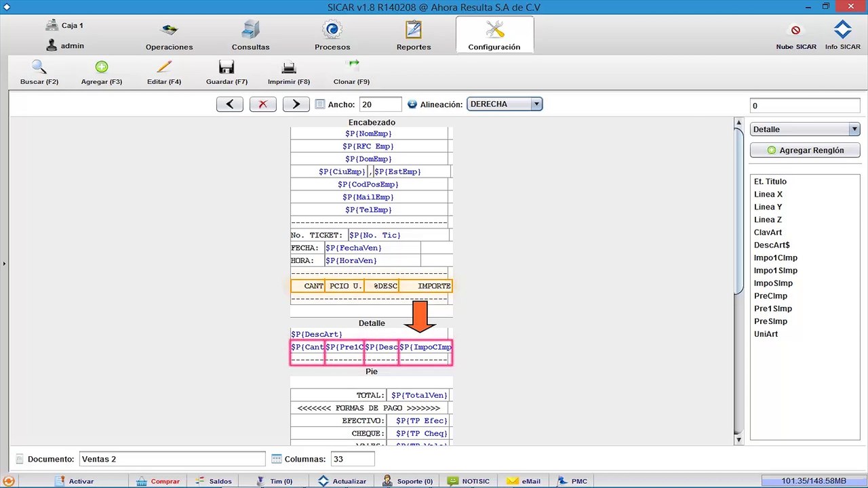Click scrollbar down arrow of template
868x488 pixels.
click(739, 440)
